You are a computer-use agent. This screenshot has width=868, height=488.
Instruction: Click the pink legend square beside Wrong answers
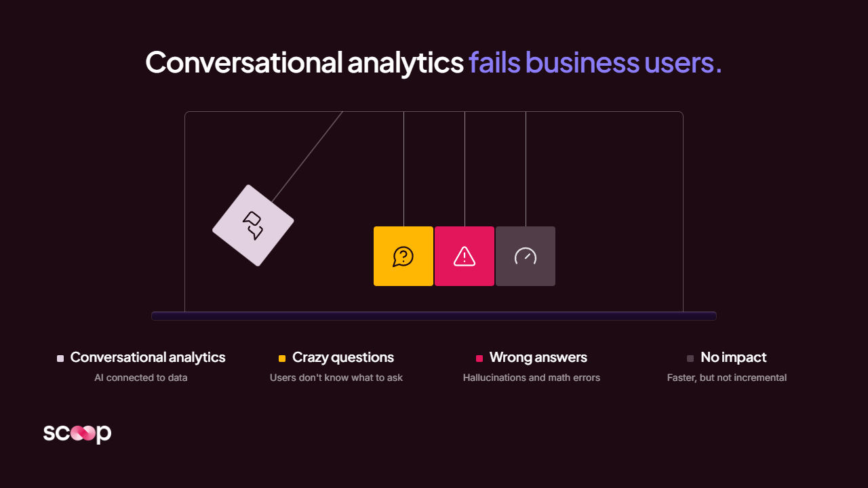(479, 359)
